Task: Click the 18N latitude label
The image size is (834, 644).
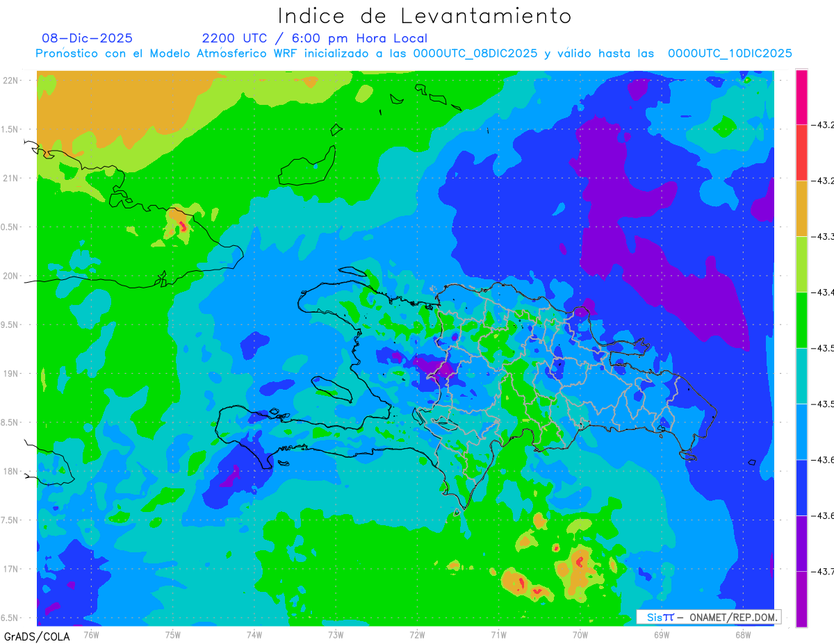Action: (x=10, y=471)
